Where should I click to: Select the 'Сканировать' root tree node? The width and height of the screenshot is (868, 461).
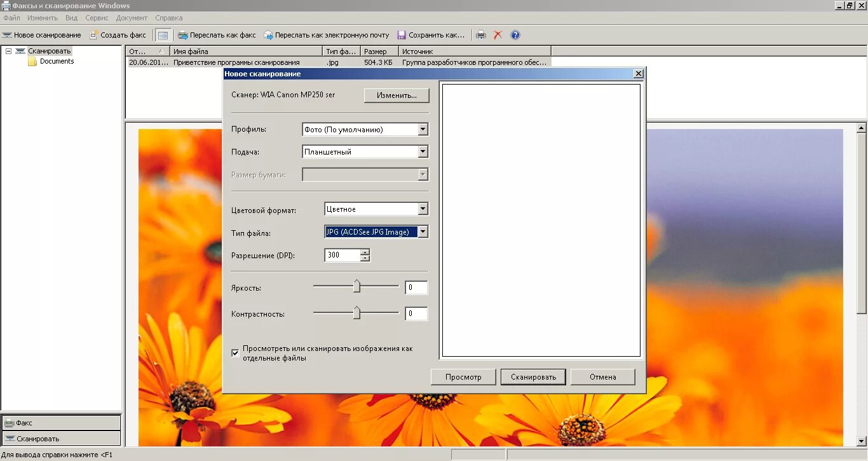point(50,51)
